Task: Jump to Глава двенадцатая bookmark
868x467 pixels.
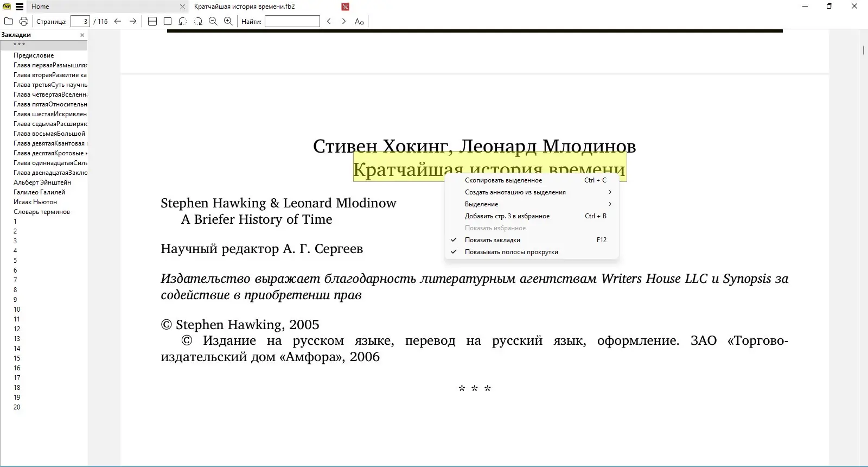Action: (x=50, y=173)
